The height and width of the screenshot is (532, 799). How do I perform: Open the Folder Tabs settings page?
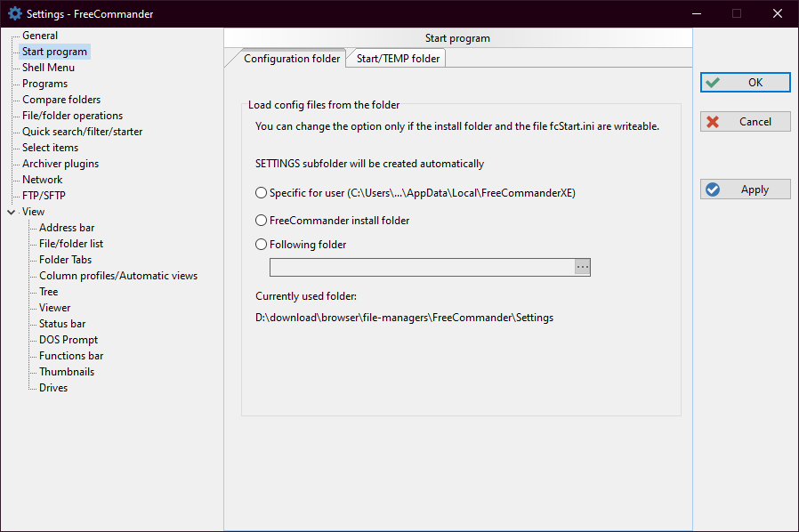65,260
